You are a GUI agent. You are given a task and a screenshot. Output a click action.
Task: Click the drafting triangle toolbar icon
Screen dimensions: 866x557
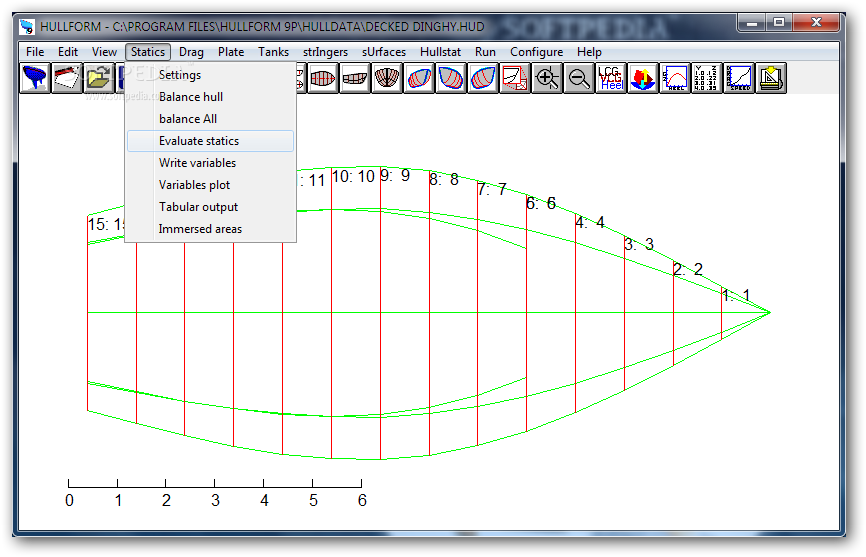click(x=770, y=78)
